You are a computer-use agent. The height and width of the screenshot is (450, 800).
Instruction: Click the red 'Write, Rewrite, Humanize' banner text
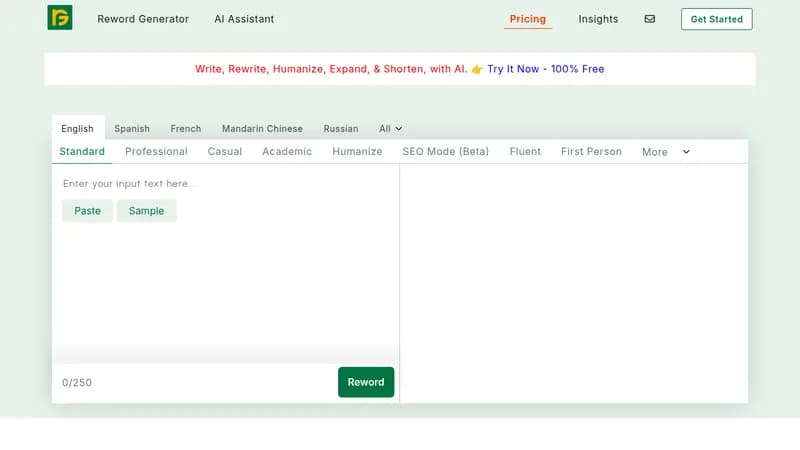[331, 69]
